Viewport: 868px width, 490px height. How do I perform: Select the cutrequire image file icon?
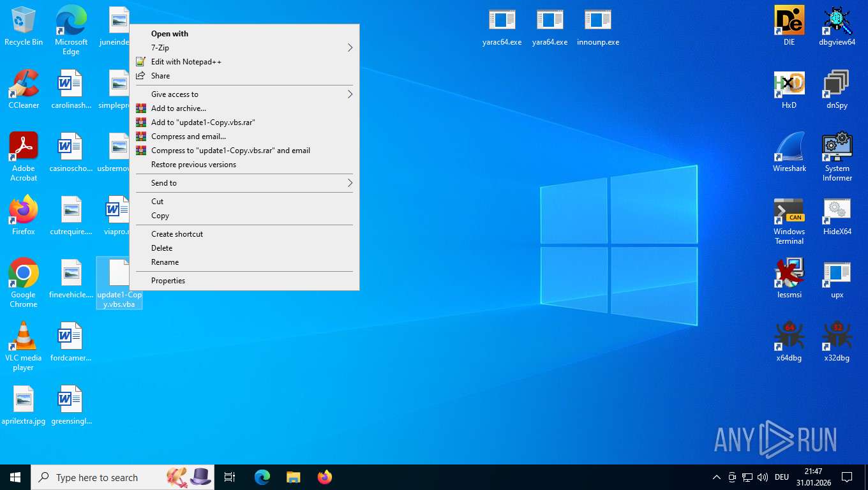pos(71,216)
